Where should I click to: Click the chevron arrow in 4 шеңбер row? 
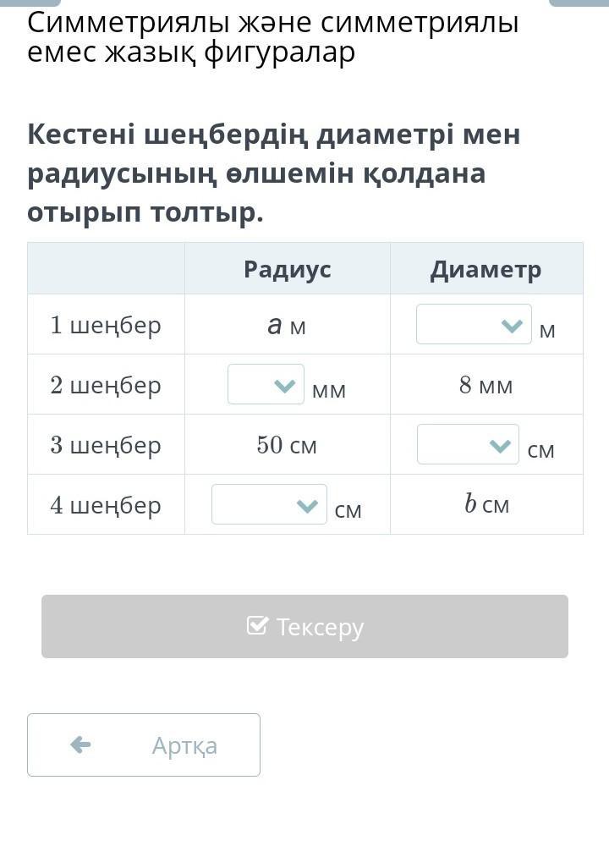click(x=307, y=505)
